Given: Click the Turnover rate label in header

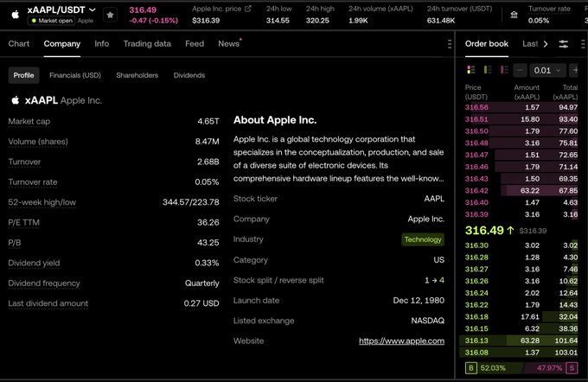Looking at the screenshot, I should pyautogui.click(x=549, y=9).
